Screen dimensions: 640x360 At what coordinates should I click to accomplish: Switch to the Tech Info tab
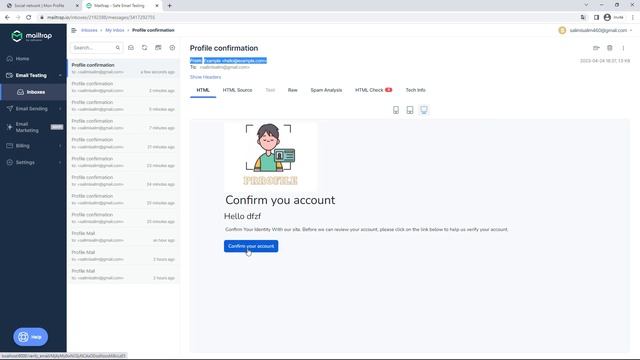(416, 90)
